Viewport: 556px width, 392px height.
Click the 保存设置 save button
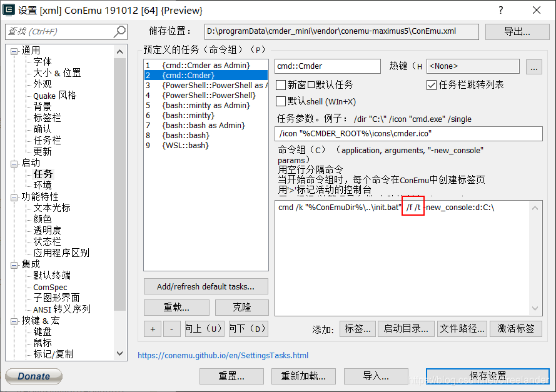[488, 376]
